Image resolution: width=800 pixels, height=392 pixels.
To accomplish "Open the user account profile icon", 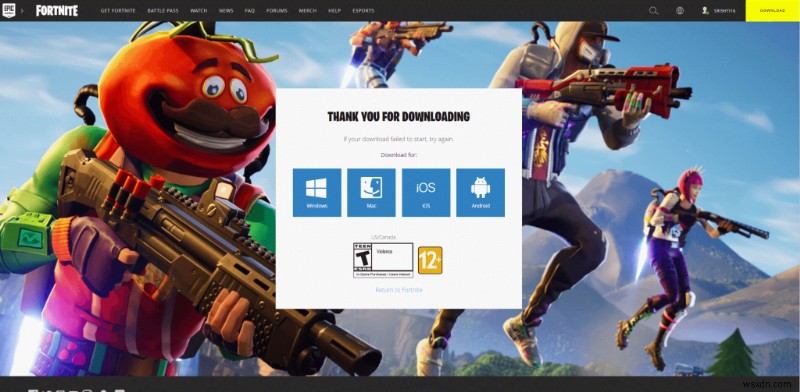I will [x=705, y=11].
